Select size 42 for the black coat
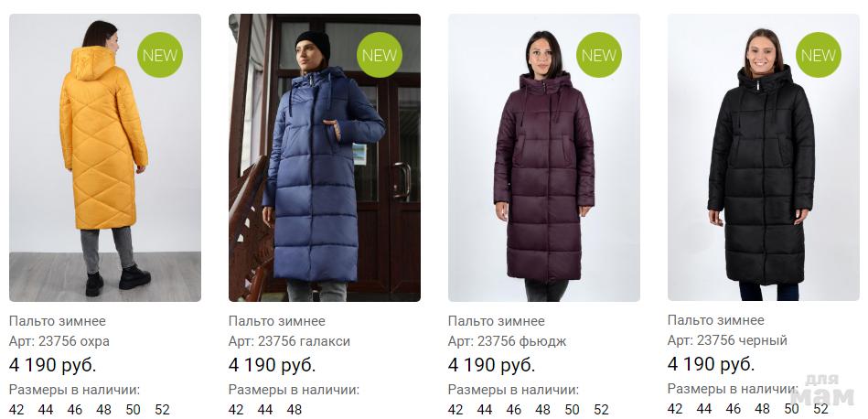The width and height of the screenshot is (868, 419). click(675, 409)
